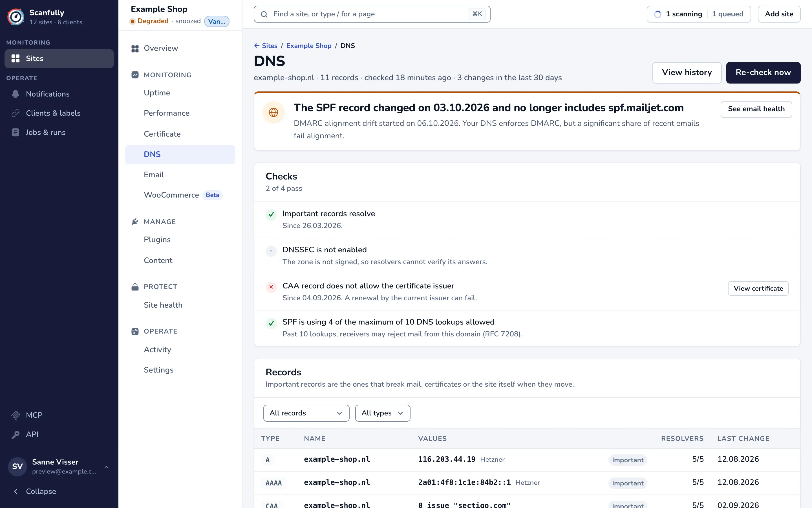This screenshot has height=508, width=812.
Task: Click the Notifications bell icon
Action: 16,94
